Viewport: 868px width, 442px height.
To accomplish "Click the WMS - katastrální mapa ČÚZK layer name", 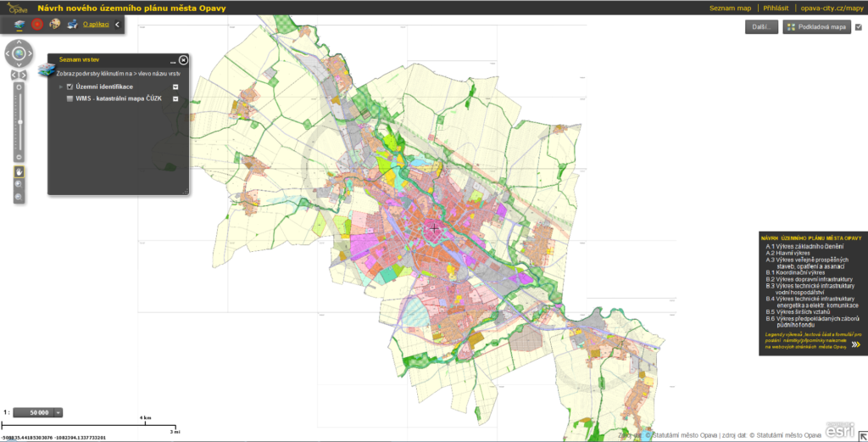I will (119, 99).
